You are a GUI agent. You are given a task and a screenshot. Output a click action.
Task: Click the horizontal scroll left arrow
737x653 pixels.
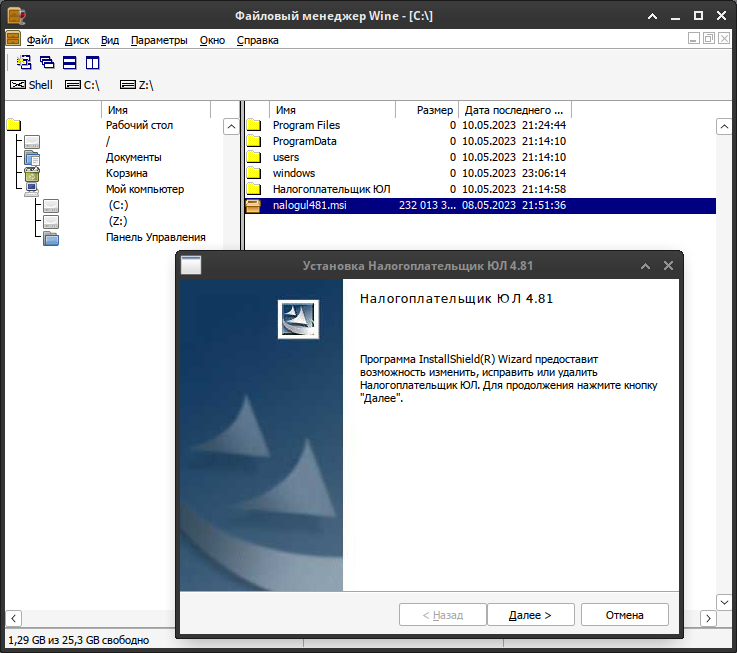point(14,618)
